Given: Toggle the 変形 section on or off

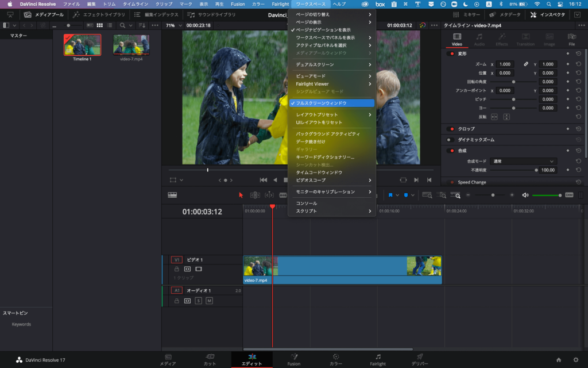Looking at the screenshot, I should [450, 53].
